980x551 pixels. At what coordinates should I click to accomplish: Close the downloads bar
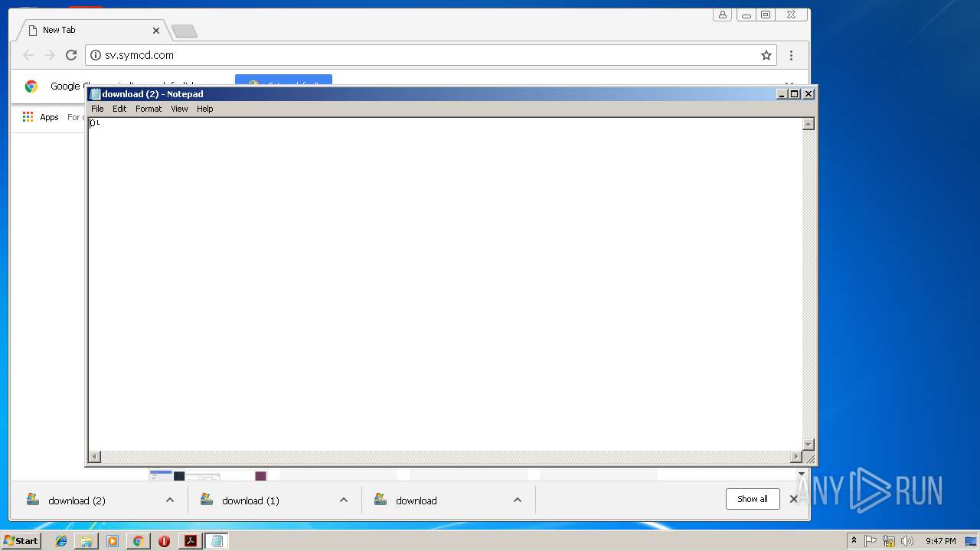[x=794, y=499]
